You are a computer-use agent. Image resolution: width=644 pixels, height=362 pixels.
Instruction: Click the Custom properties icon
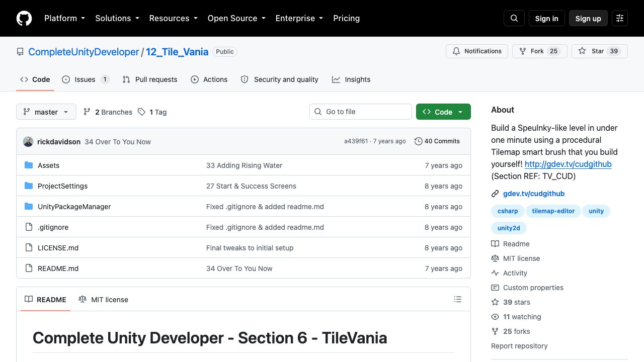point(495,288)
